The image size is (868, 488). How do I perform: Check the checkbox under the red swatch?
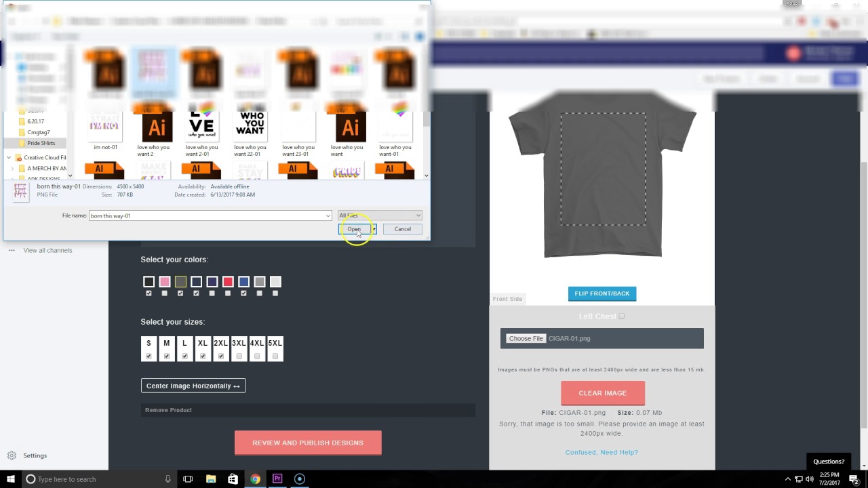point(228,293)
